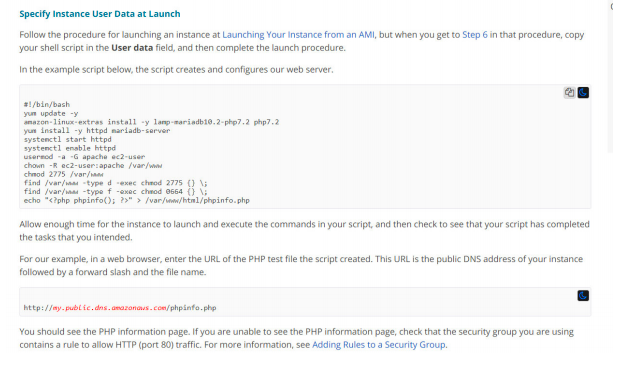Screen dimensions: 618x368
Task: Copy the bash script code block
Action: 569,93
